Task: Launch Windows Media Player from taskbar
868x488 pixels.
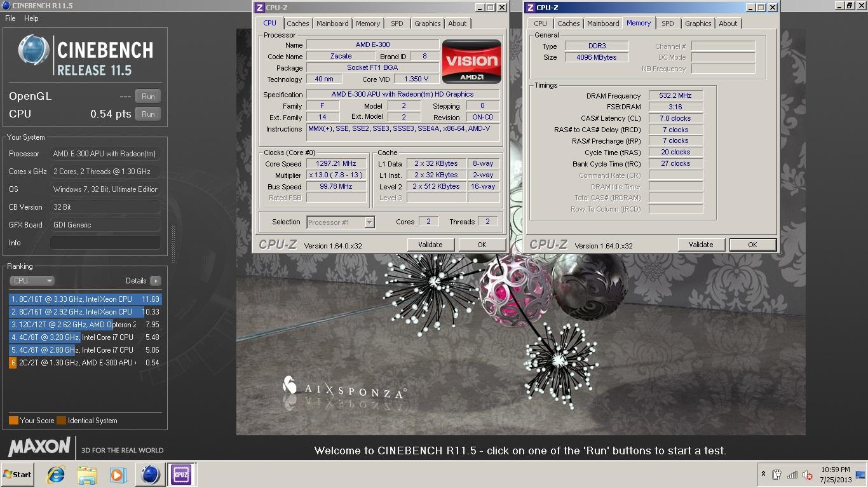Action: (118, 475)
